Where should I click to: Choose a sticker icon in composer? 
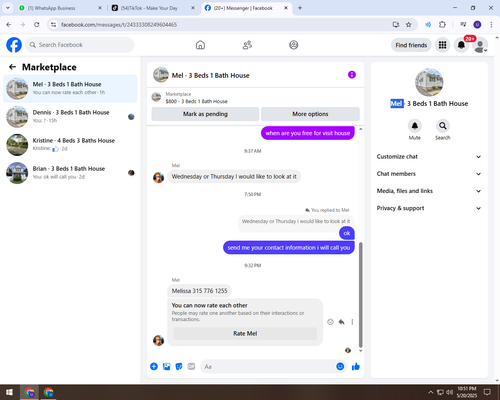click(x=179, y=367)
